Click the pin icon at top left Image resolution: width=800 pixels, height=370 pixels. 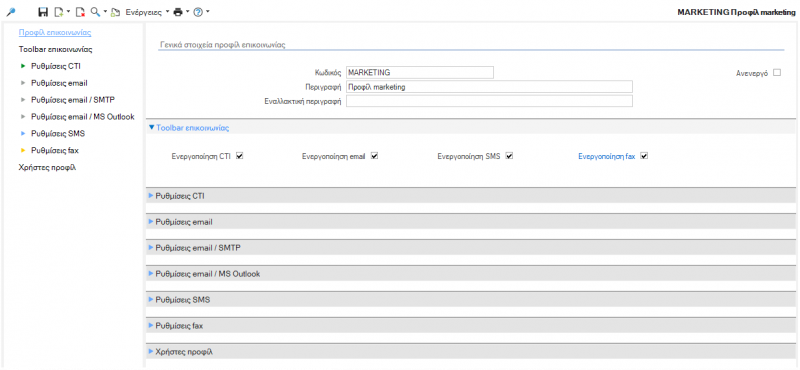click(x=11, y=12)
